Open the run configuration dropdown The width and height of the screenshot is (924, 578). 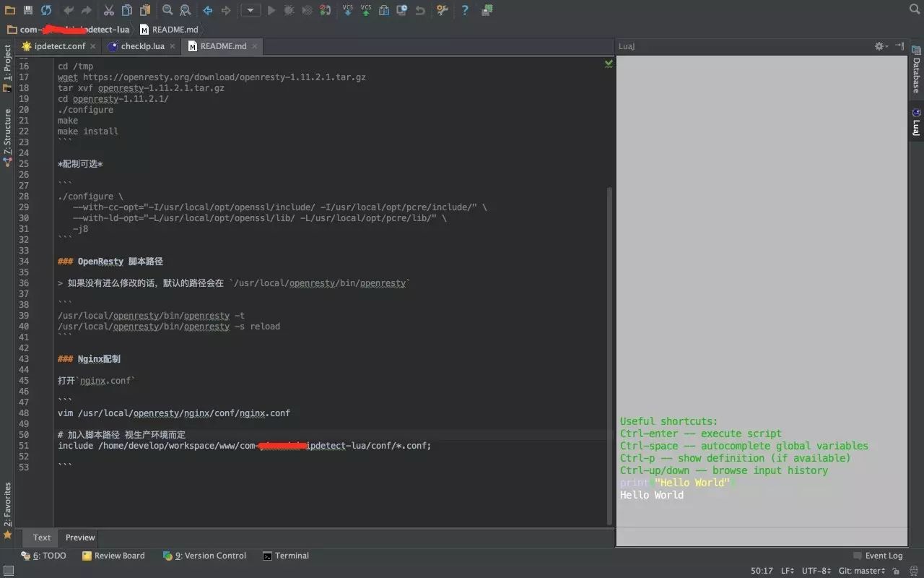click(250, 10)
